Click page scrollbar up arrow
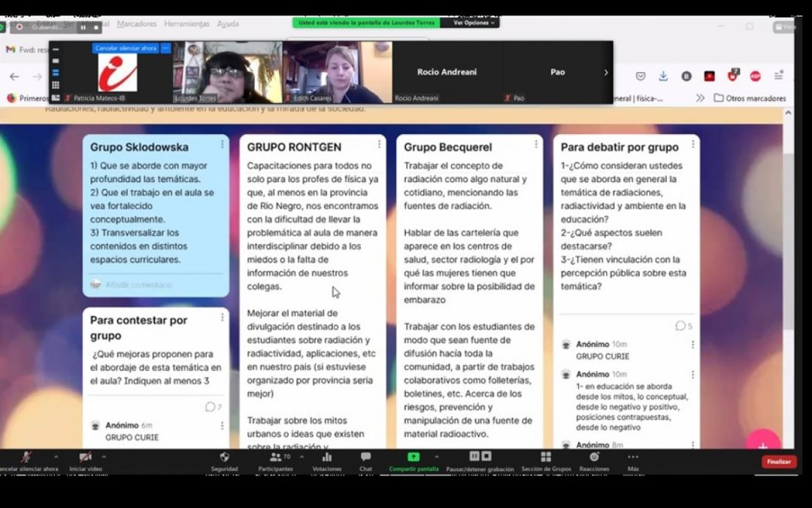This screenshot has height=508, width=812. 788,112
